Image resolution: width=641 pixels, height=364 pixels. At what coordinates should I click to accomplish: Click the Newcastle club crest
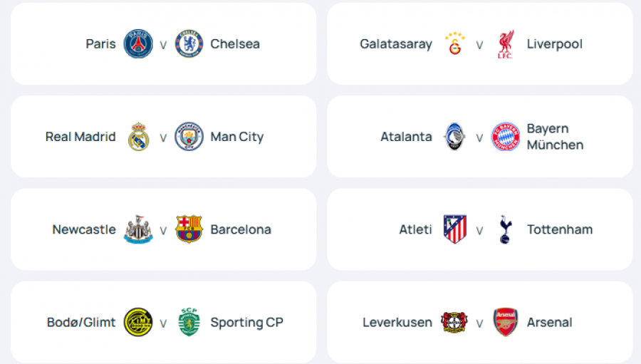point(138,229)
